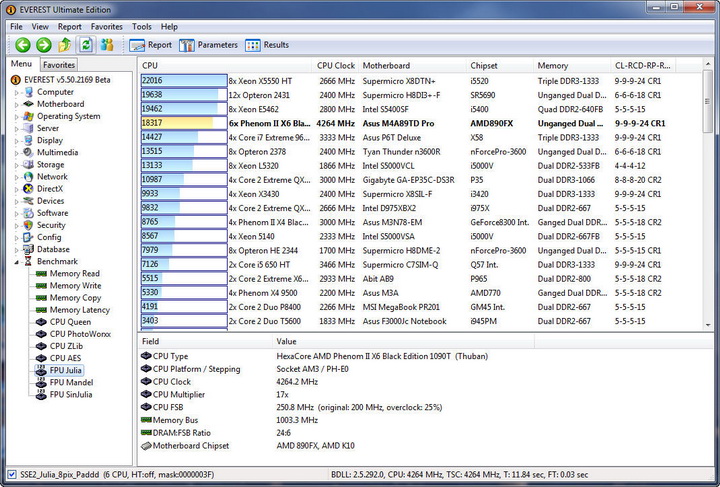Image resolution: width=720 pixels, height=487 pixels.
Task: Select the 12x Opteron 2431 result row
Action: 420,95
